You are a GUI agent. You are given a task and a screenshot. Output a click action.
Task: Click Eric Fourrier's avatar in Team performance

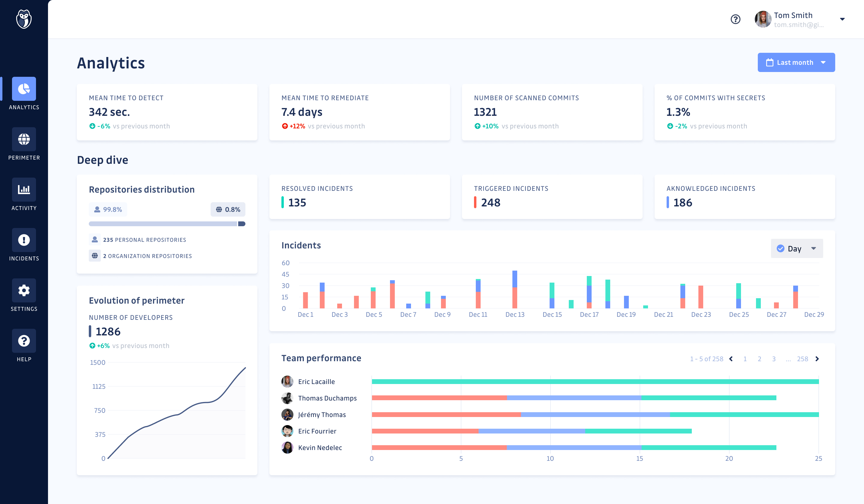point(287,431)
